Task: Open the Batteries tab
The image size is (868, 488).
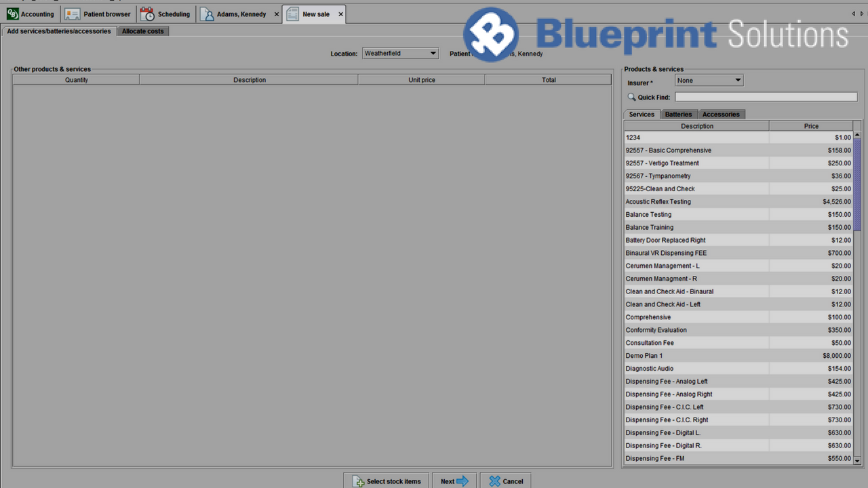Action: pos(678,115)
